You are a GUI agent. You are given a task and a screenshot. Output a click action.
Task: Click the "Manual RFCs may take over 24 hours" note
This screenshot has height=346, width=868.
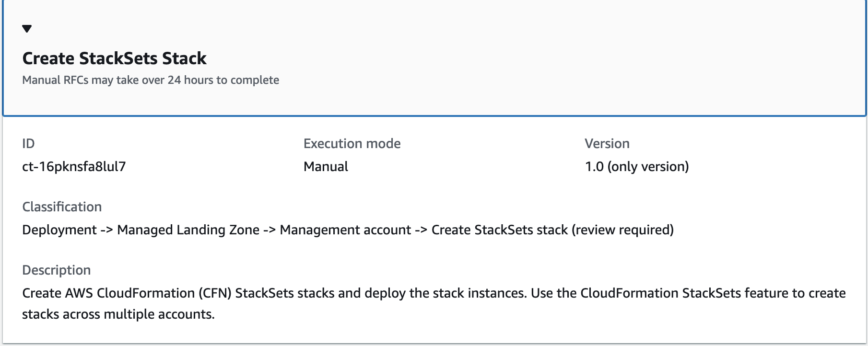click(x=150, y=80)
